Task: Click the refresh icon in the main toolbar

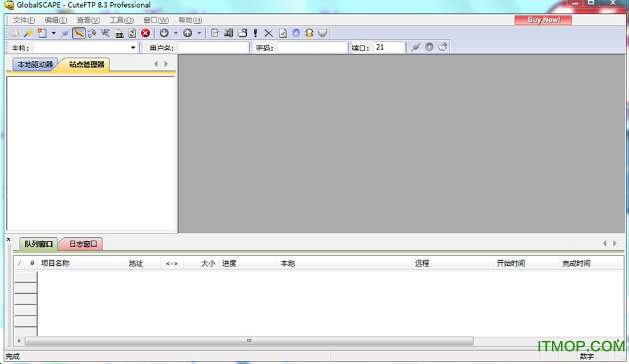Action: 132,33
